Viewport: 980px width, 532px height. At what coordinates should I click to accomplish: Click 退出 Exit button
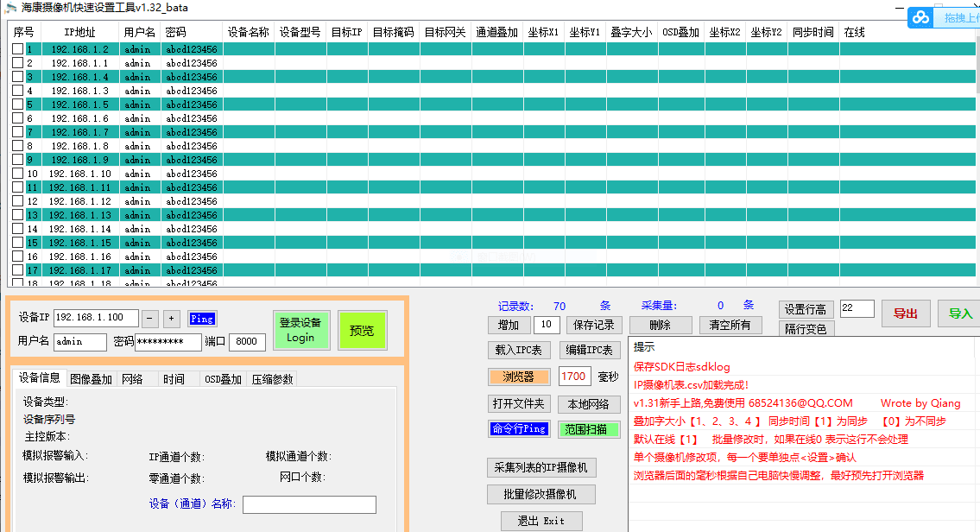[541, 521]
